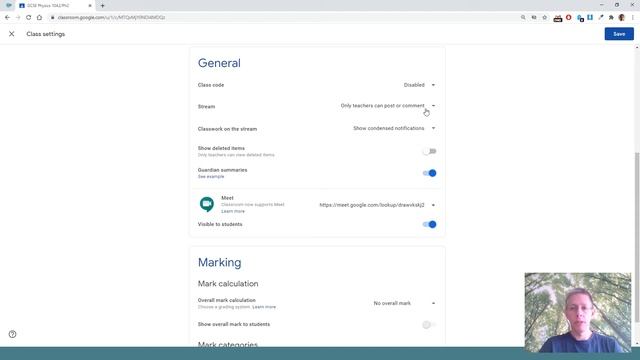Close class settings with the X icon
The image size is (640, 360).
pos(11,34)
